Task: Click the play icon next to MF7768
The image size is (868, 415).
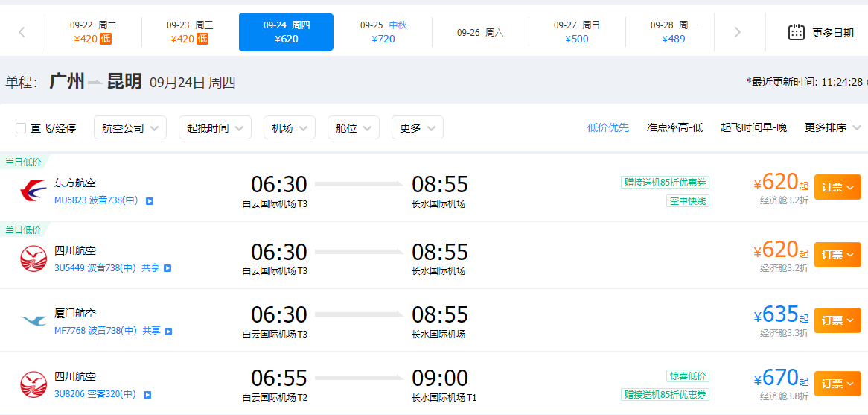Action: (168, 332)
